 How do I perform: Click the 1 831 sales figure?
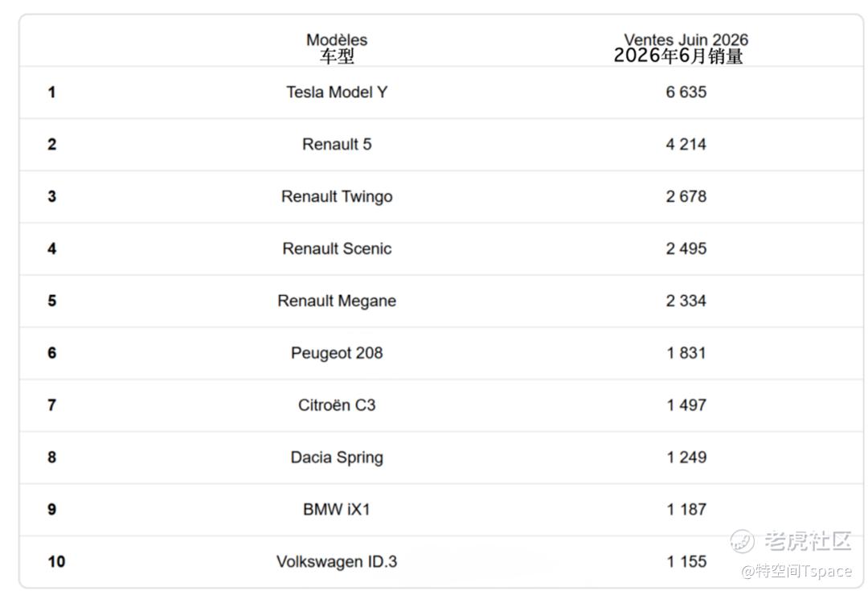coord(686,353)
